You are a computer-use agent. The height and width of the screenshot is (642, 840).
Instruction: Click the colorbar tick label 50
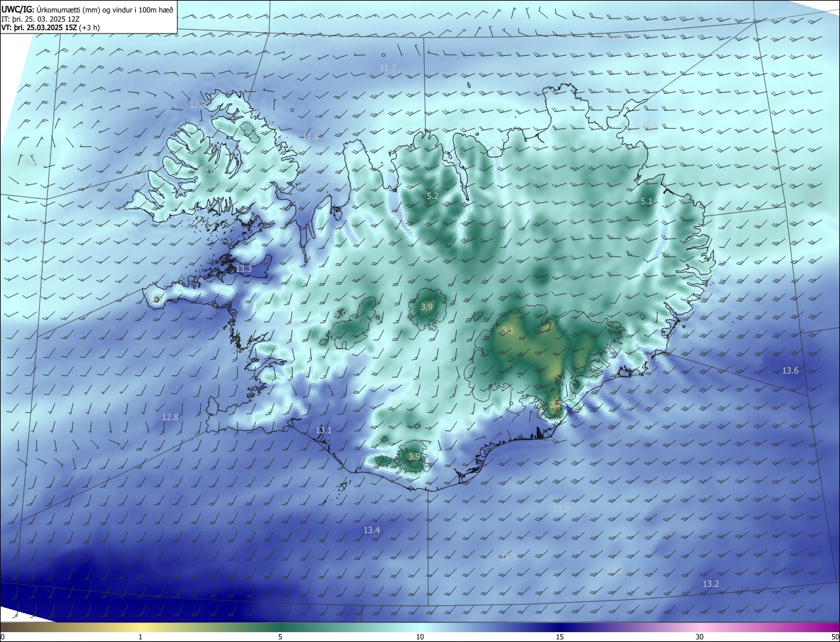[835, 637]
